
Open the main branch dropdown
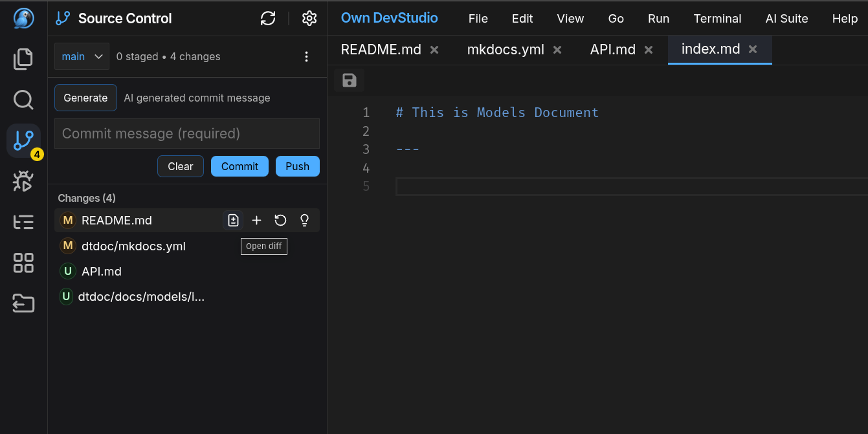pyautogui.click(x=82, y=56)
